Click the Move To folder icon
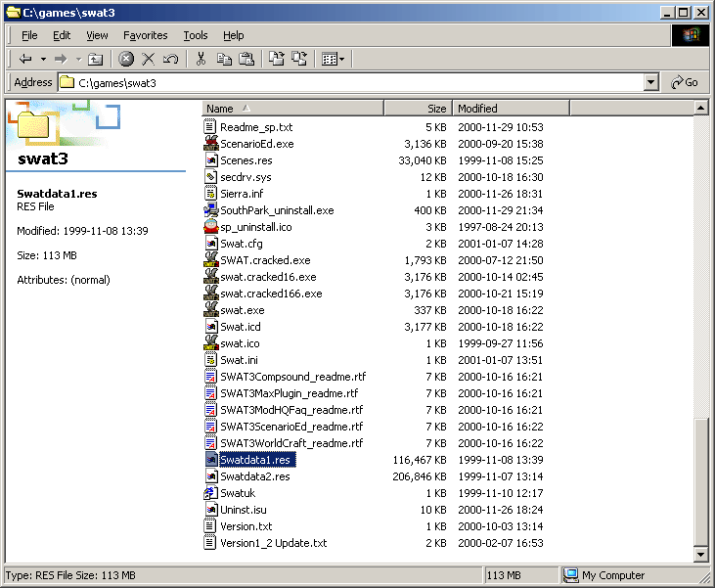This screenshot has height=588, width=715. tap(277, 59)
